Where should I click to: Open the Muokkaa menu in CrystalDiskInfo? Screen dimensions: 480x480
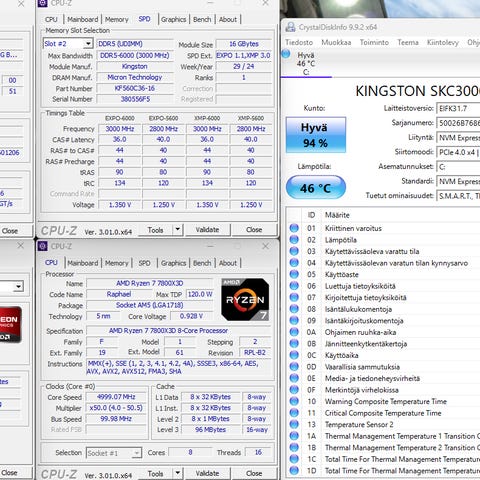336,42
